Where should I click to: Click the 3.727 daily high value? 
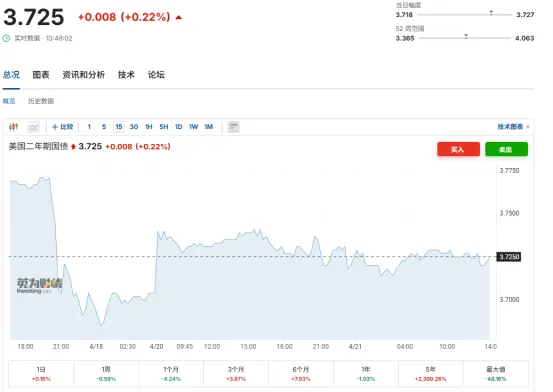[x=525, y=14]
